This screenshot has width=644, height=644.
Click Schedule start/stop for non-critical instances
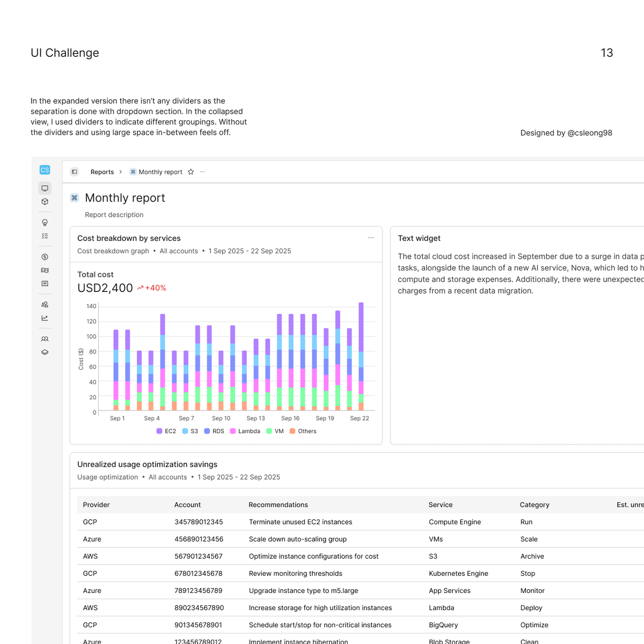pyautogui.click(x=320, y=625)
